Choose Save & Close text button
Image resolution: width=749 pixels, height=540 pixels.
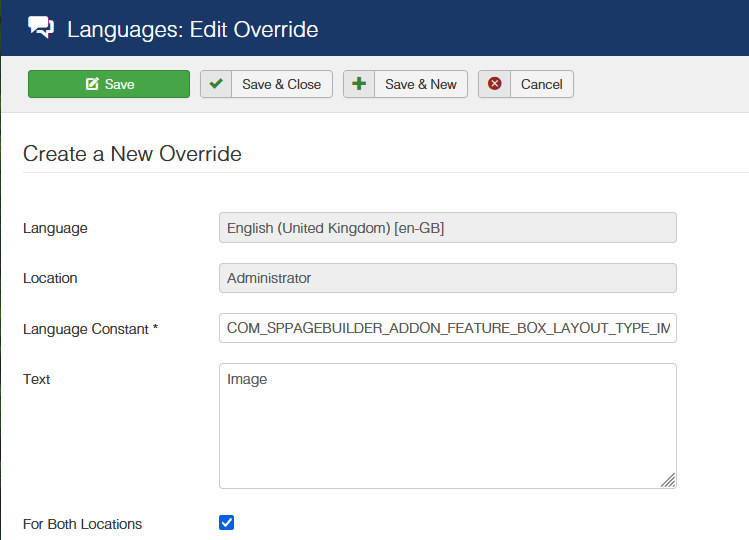pyautogui.click(x=281, y=84)
